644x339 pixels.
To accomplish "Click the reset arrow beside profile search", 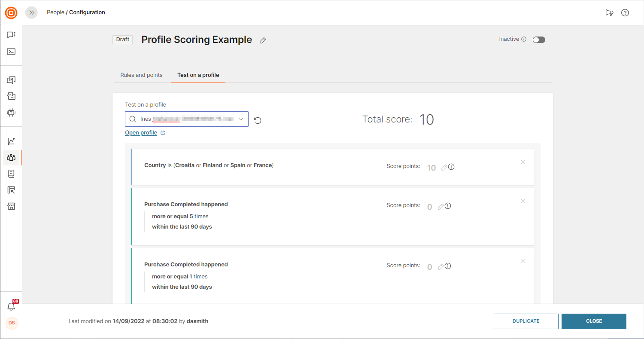I will 258,120.
